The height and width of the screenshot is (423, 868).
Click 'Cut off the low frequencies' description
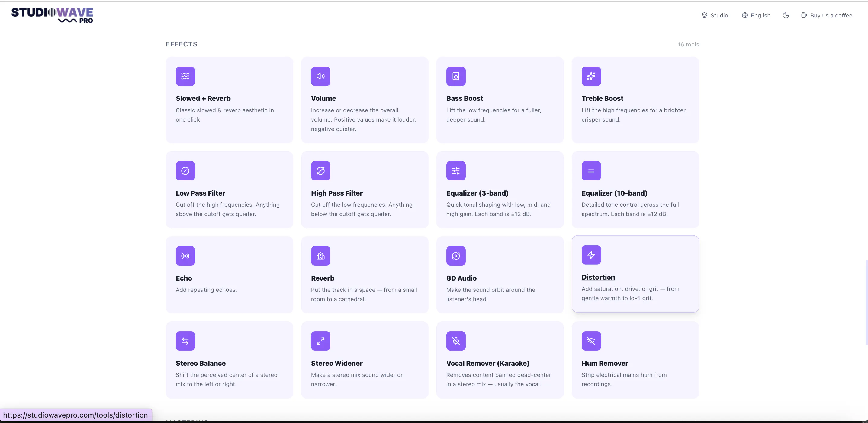tap(362, 209)
